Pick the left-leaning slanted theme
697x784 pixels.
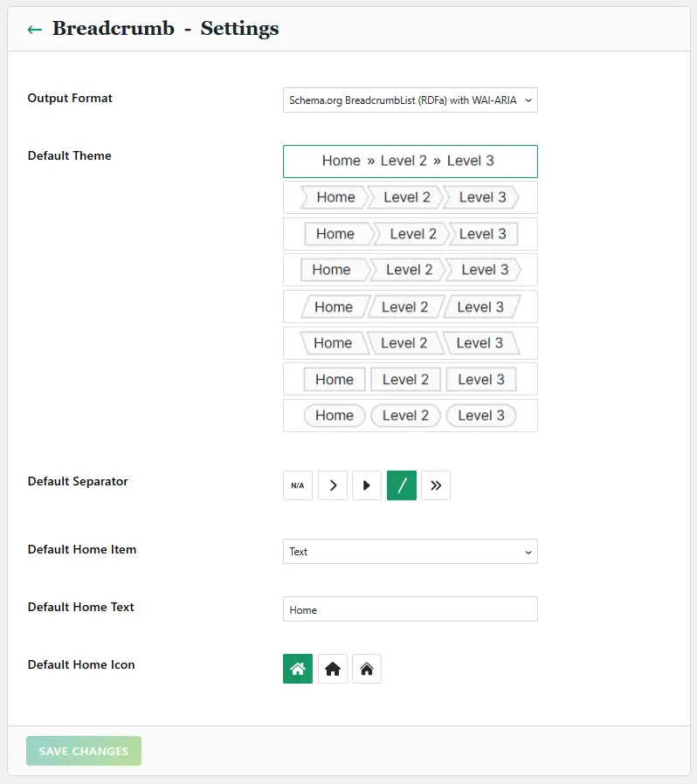(410, 343)
